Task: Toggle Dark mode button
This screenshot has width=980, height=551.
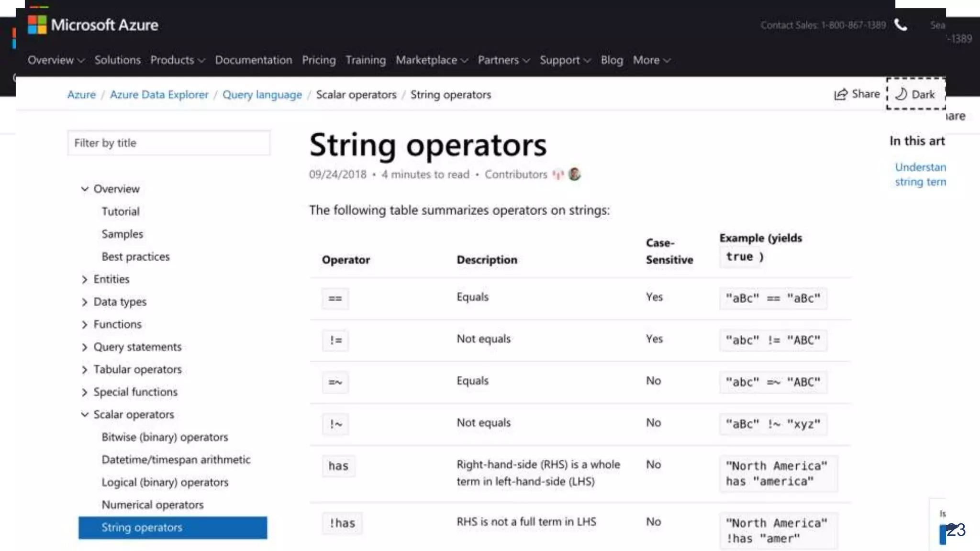Action: pyautogui.click(x=915, y=94)
